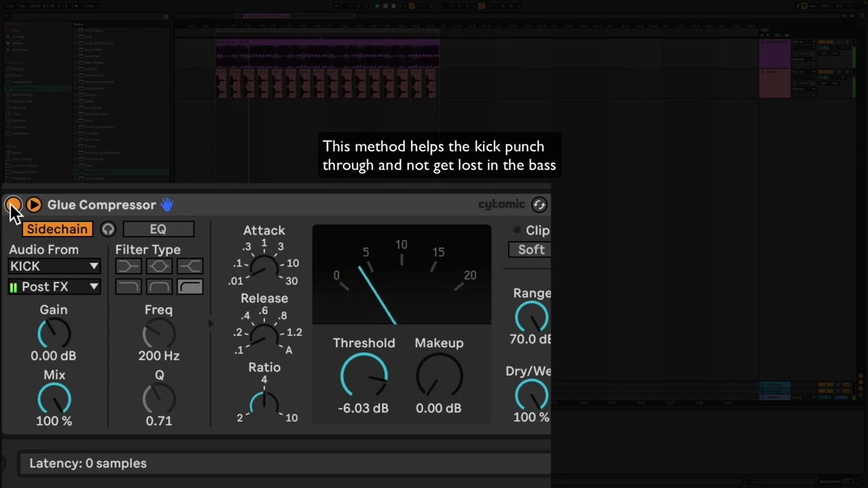Select the purple bass synth audio clip
Image resolution: width=868 pixels, height=488 pixels.
[x=328, y=53]
